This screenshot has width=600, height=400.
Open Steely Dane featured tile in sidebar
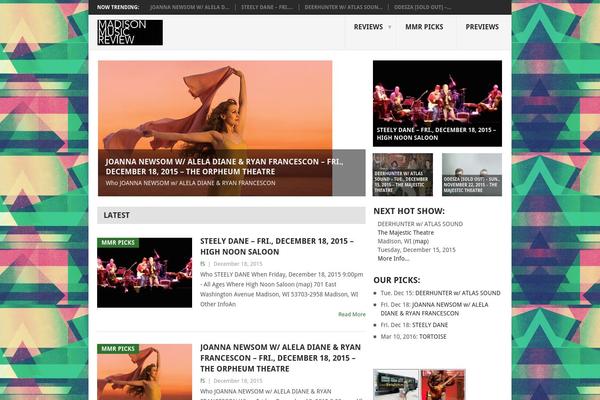coord(437,103)
